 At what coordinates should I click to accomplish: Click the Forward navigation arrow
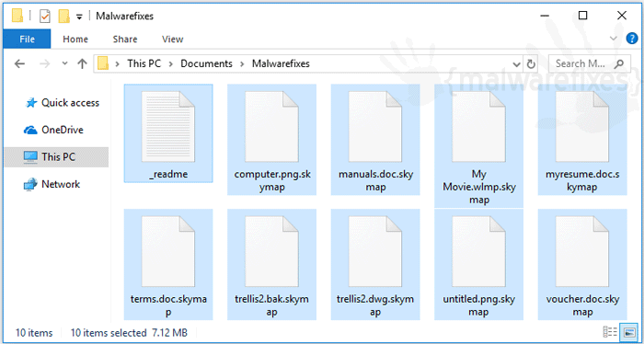(45, 63)
